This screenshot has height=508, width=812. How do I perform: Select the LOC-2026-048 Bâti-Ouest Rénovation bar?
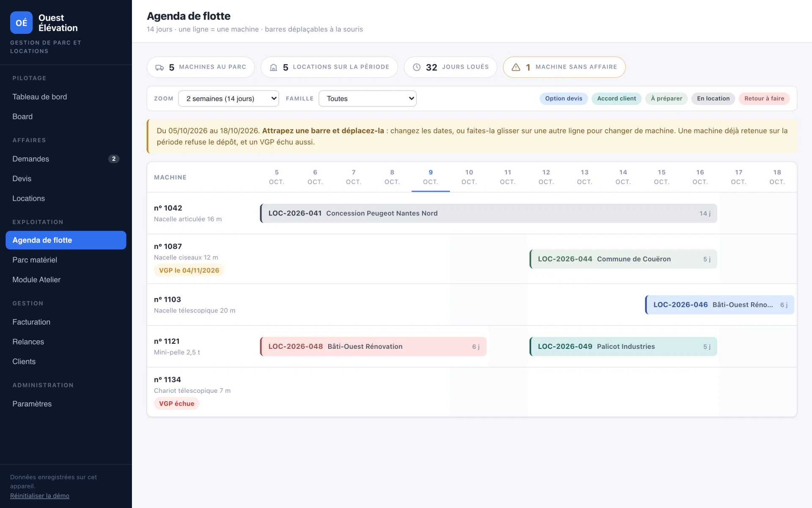(x=373, y=347)
